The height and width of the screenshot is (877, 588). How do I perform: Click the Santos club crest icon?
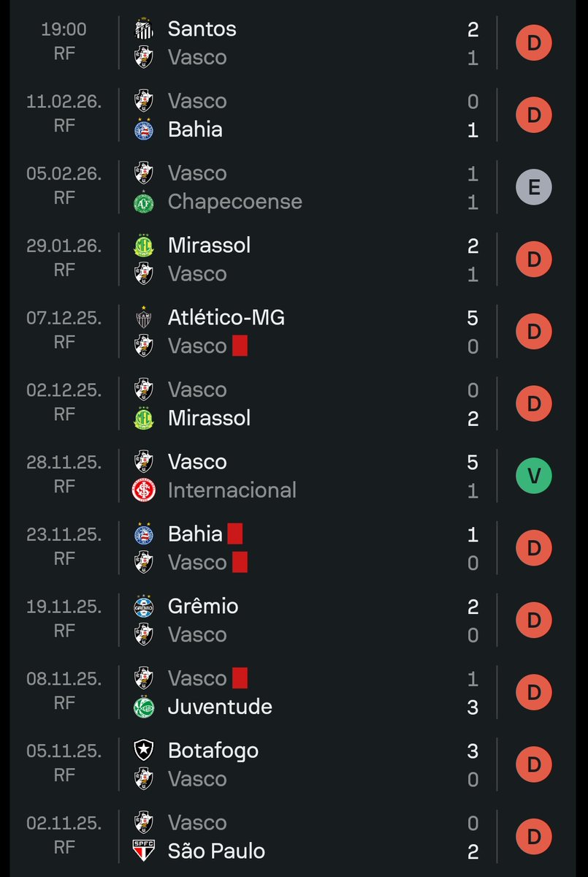[144, 29]
